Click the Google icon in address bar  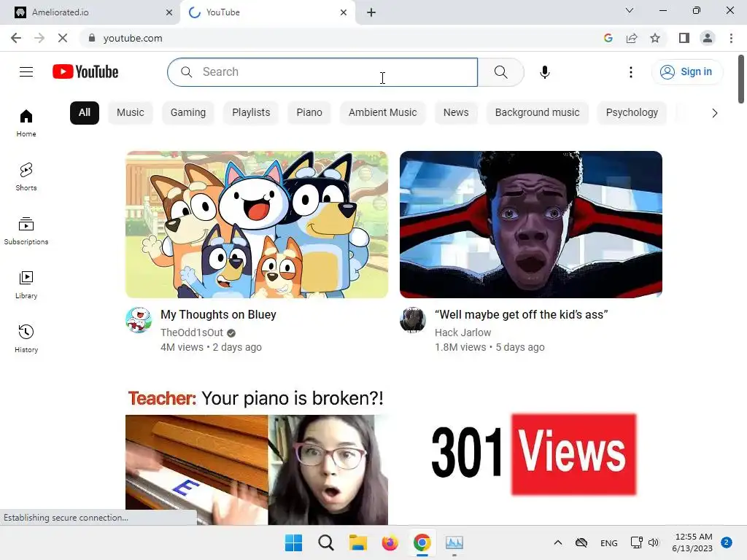click(608, 38)
